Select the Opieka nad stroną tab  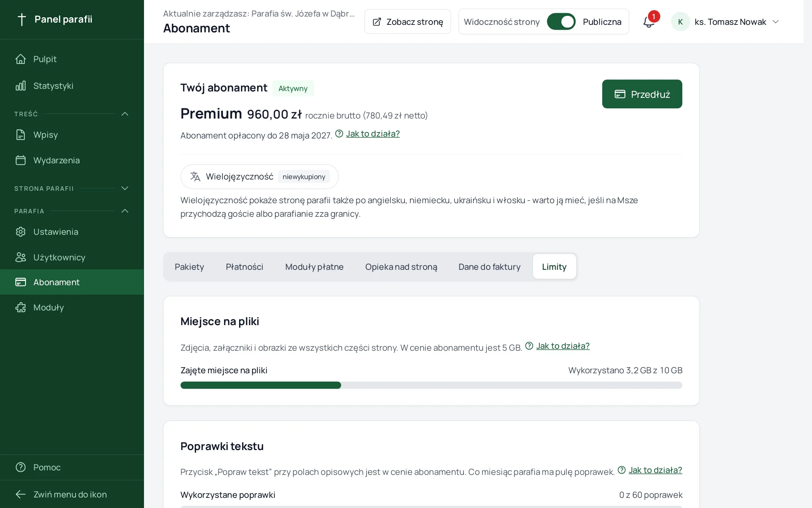point(401,267)
